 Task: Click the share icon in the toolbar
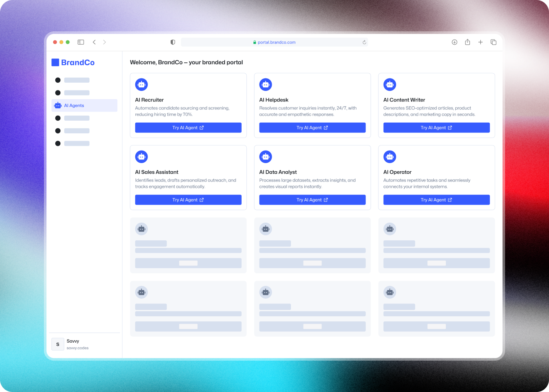[467, 42]
